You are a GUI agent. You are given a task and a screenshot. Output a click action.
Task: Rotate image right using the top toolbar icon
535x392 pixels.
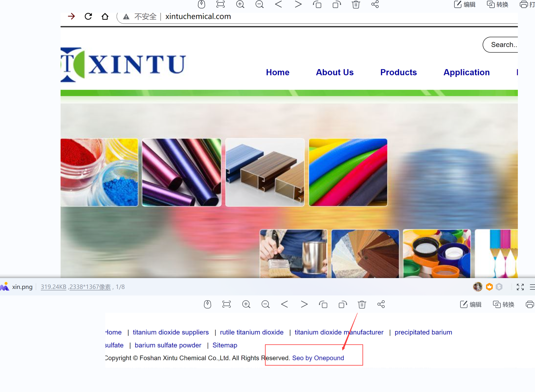click(337, 4)
